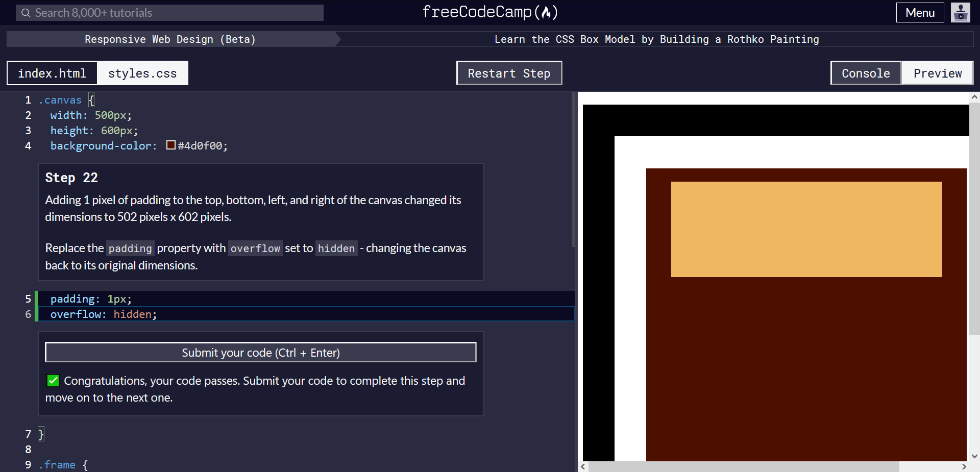Viewport: 980px width, 472px height.
Task: Switch to the styles.css tab
Action: click(142, 73)
